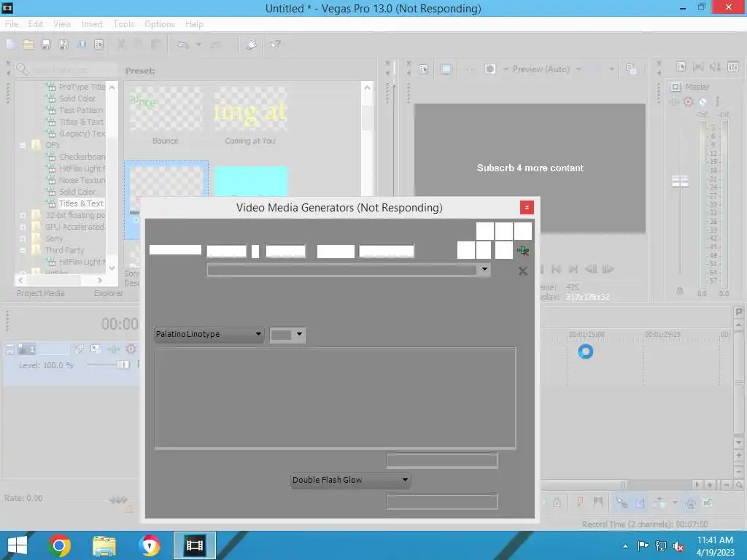Click the preset list scroll-up arrow
This screenshot has height=560, width=747.
367,87
